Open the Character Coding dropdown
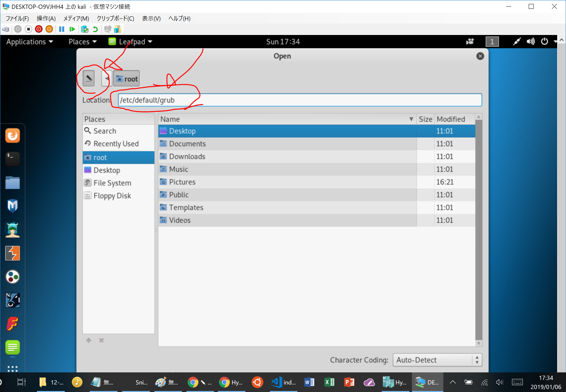566x392 pixels. [x=437, y=360]
